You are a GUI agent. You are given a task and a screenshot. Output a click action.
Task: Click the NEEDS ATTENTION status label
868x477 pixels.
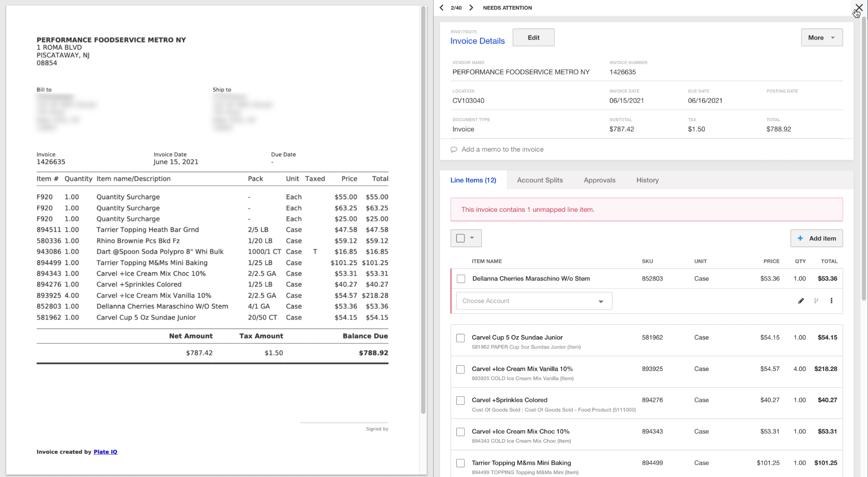507,8
